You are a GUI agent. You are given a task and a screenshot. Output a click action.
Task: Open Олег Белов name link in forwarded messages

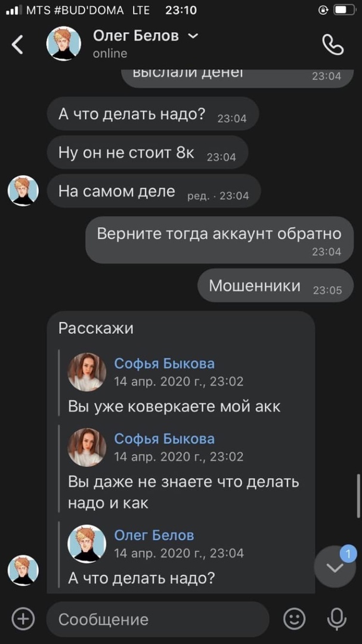coord(154,535)
